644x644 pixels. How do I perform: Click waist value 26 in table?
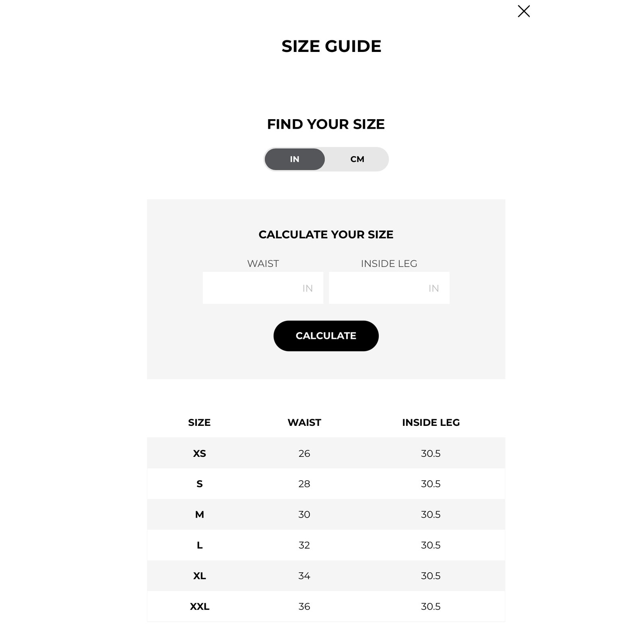tap(304, 454)
